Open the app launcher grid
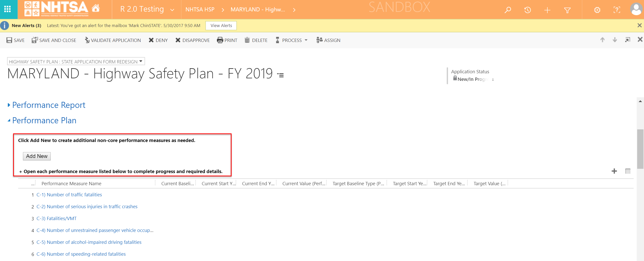 pos(8,9)
